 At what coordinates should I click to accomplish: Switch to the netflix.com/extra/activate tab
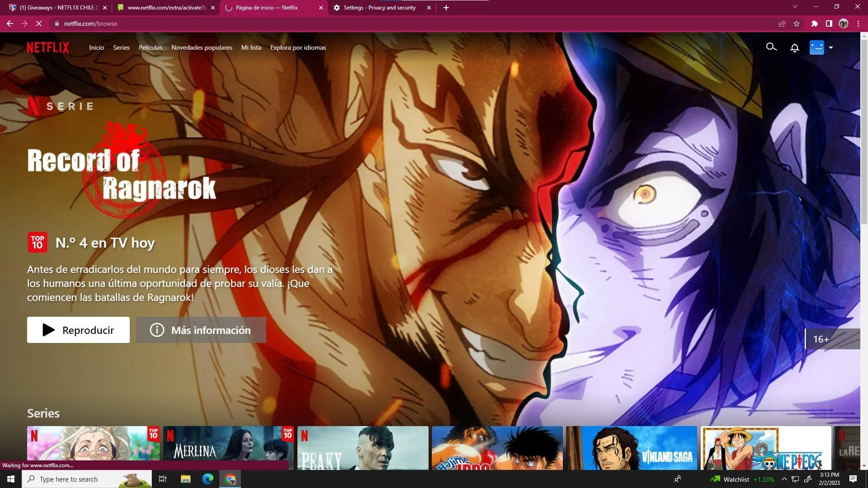click(166, 8)
